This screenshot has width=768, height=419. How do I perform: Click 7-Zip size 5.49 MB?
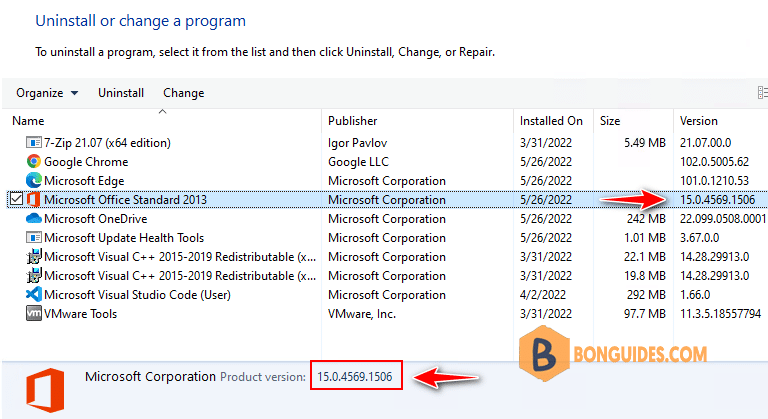(645, 143)
